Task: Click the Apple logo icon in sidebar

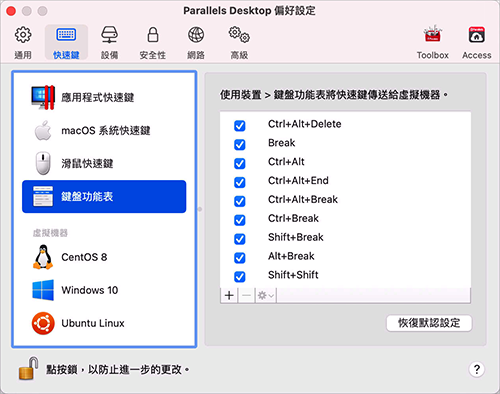Action: [43, 130]
